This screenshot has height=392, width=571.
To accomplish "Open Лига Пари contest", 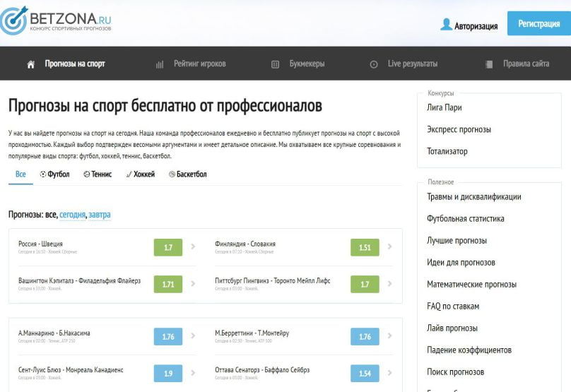I will [x=445, y=108].
